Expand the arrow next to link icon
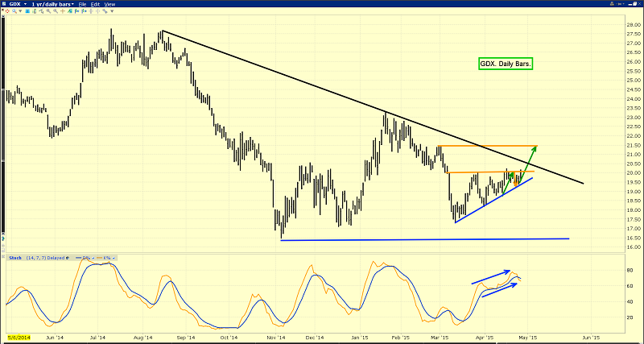The image size is (644, 344). click(x=112, y=11)
